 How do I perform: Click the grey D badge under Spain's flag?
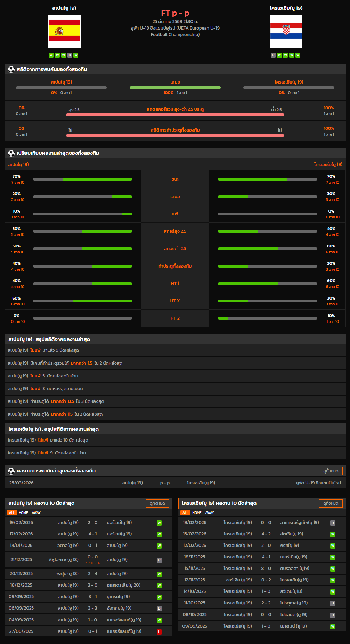click(x=70, y=55)
